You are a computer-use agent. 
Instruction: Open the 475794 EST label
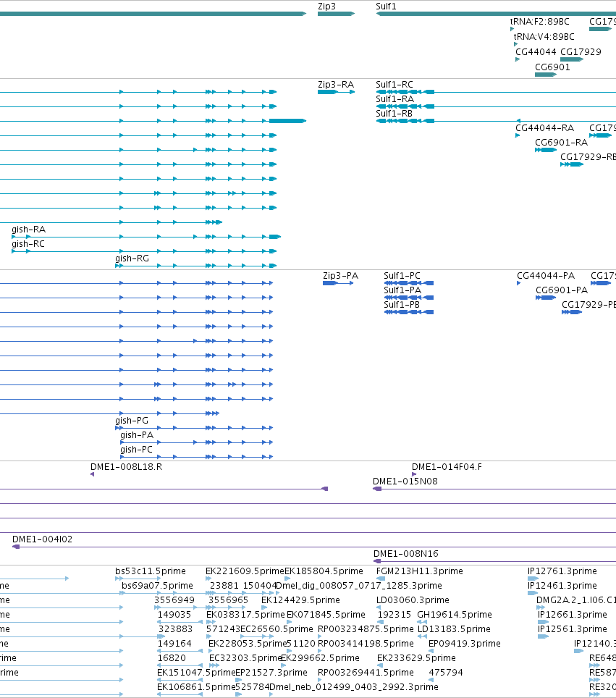[446, 672]
